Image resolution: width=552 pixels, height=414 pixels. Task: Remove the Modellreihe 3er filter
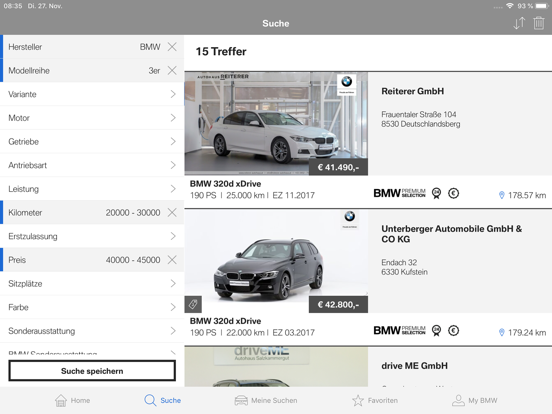(x=172, y=70)
